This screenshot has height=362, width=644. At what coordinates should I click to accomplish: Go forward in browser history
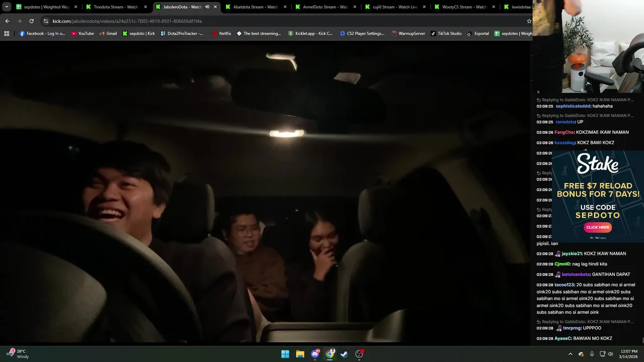click(19, 21)
